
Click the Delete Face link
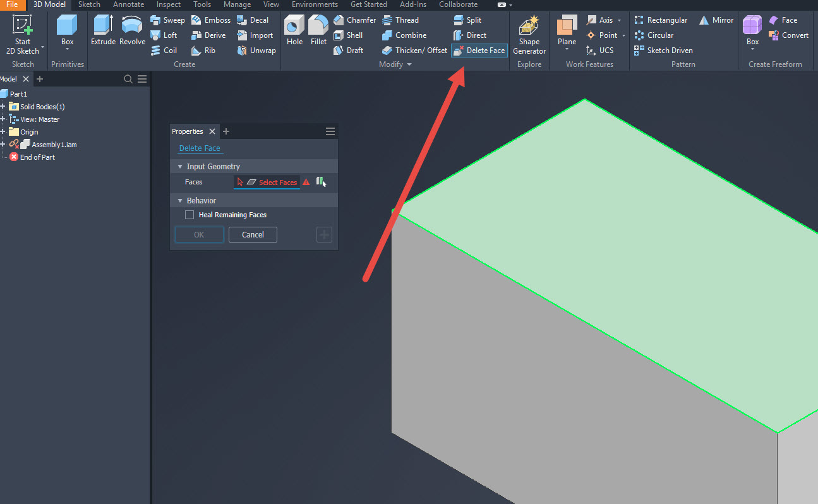pyautogui.click(x=200, y=148)
